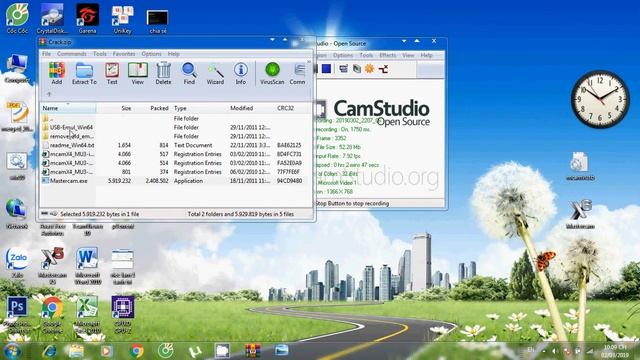Open CrystalDisk desktop shortcut
The width and height of the screenshot is (640, 360).
(x=52, y=18)
